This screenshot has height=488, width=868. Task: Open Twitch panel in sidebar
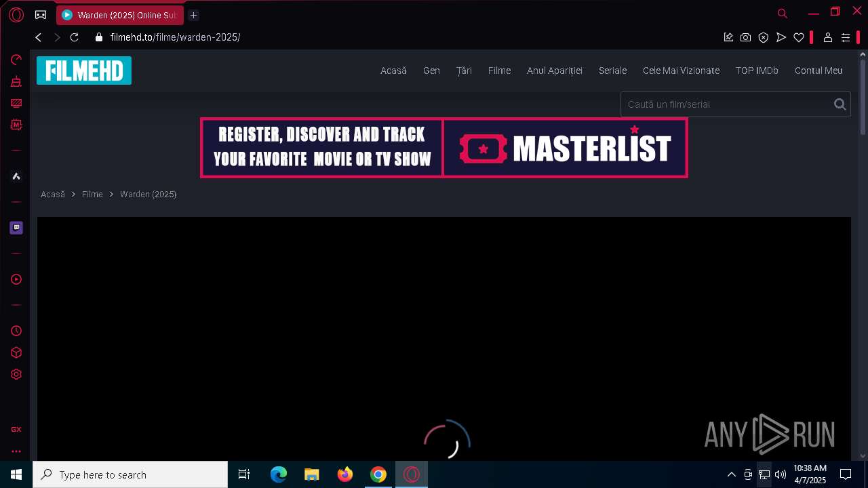pyautogui.click(x=16, y=228)
